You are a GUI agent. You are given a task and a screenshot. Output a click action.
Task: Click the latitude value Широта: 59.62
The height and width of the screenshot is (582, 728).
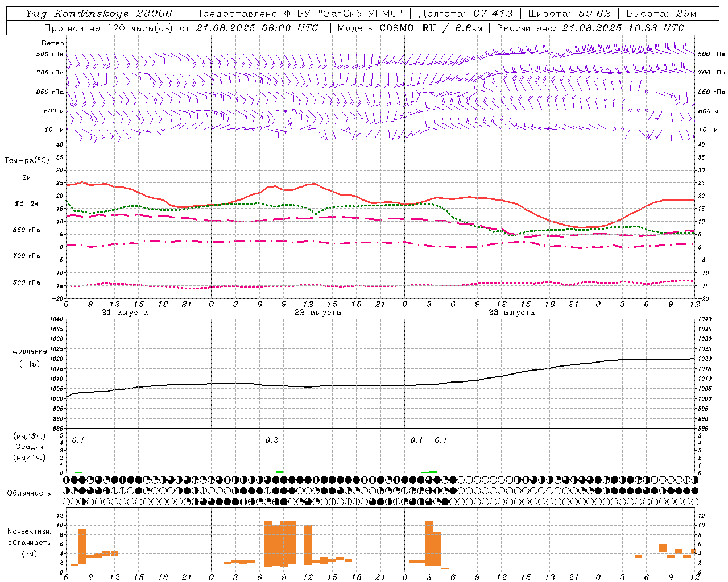(x=569, y=14)
